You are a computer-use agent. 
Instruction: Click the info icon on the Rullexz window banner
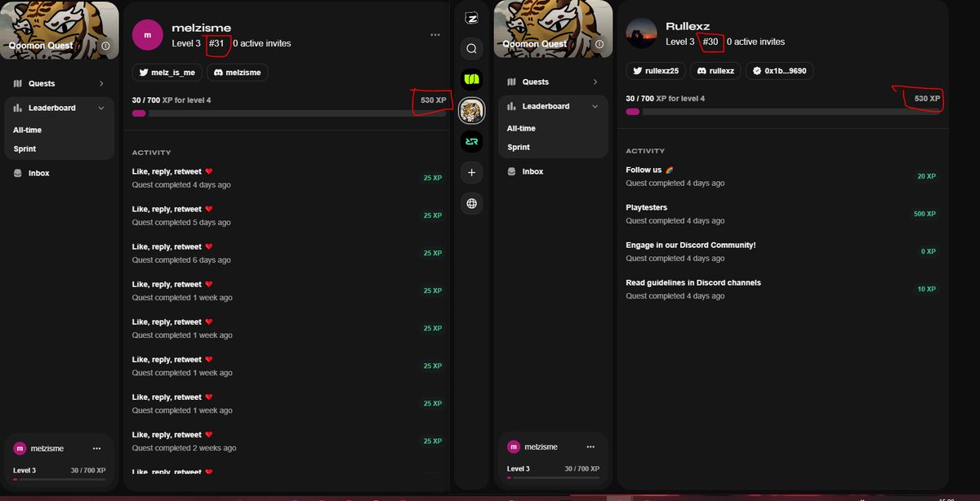[x=599, y=44]
